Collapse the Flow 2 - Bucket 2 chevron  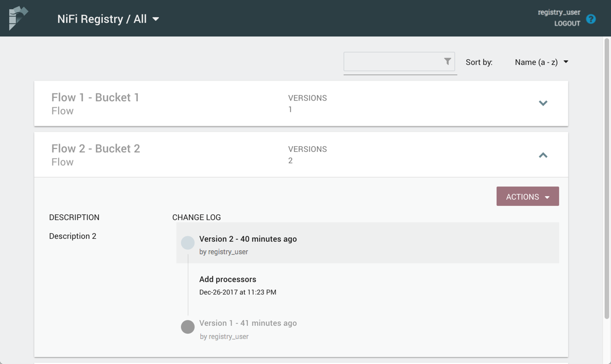tap(543, 155)
